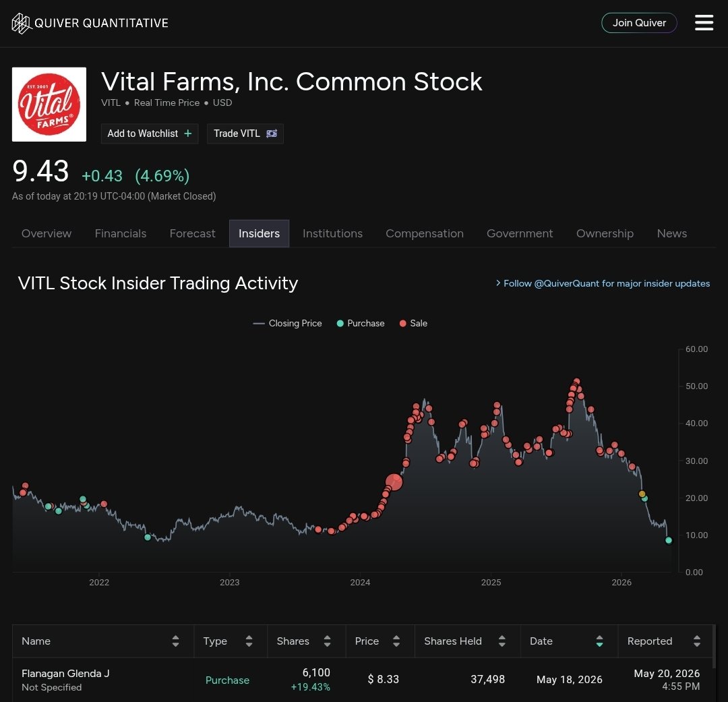
Task: Click the latest purchase marker at chart end
Action: click(669, 540)
